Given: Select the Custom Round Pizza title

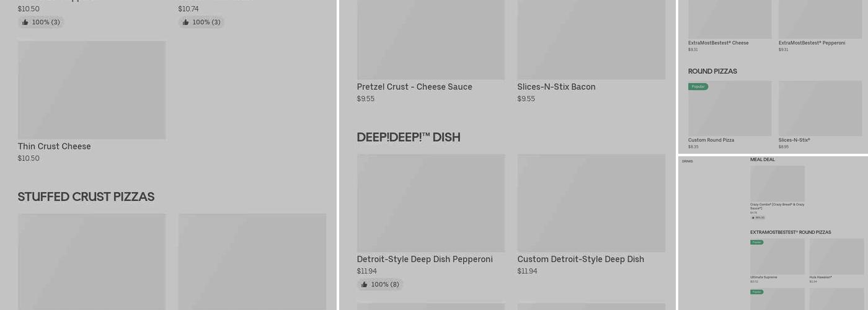Looking at the screenshot, I should 711,140.
